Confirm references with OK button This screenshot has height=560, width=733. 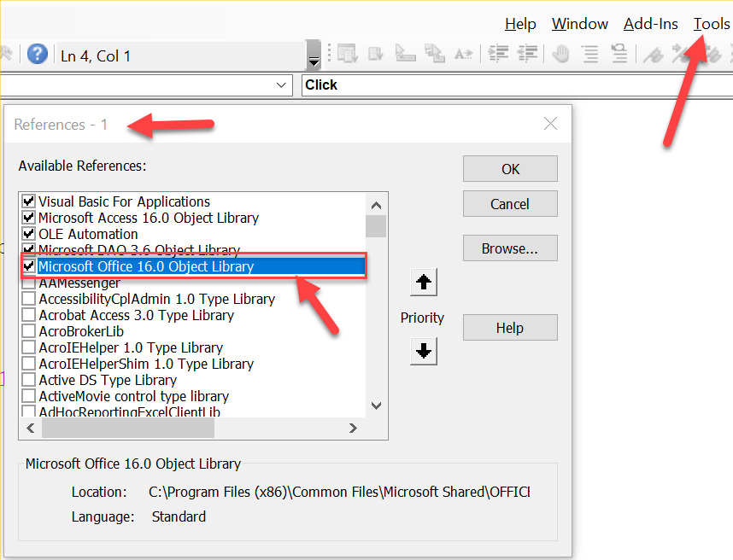tap(510, 169)
